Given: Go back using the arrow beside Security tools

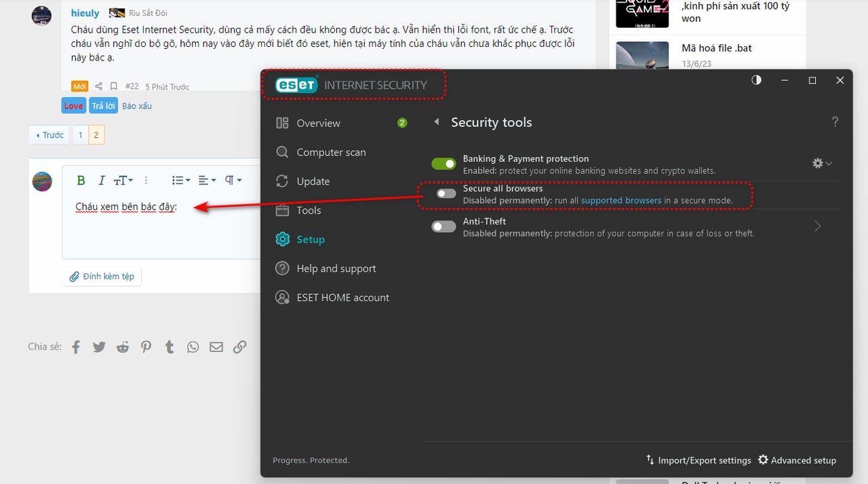Looking at the screenshot, I should pos(437,122).
